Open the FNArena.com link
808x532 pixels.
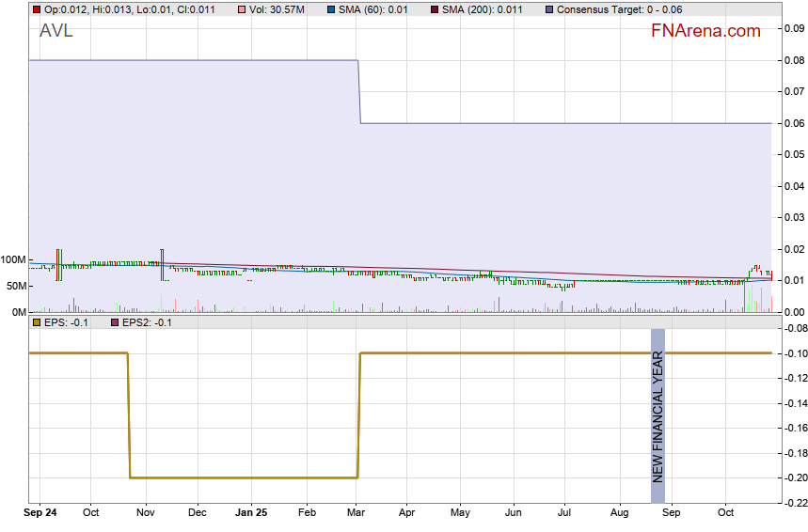pos(705,31)
